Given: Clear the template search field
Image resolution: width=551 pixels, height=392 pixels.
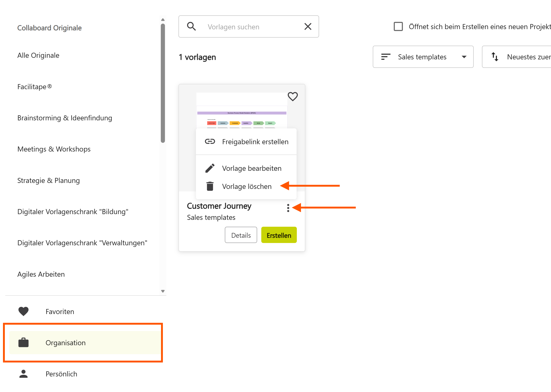Looking at the screenshot, I should tap(308, 26).
